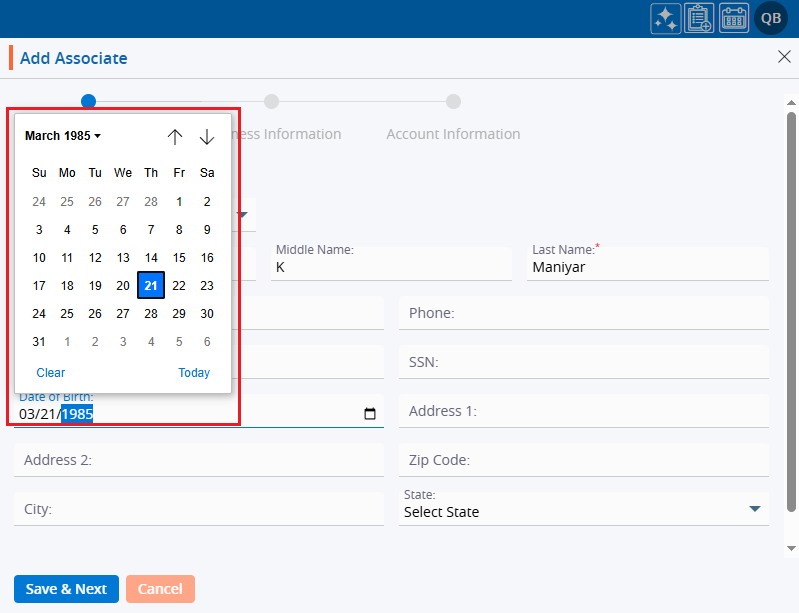Go to next month with down arrow

(207, 137)
